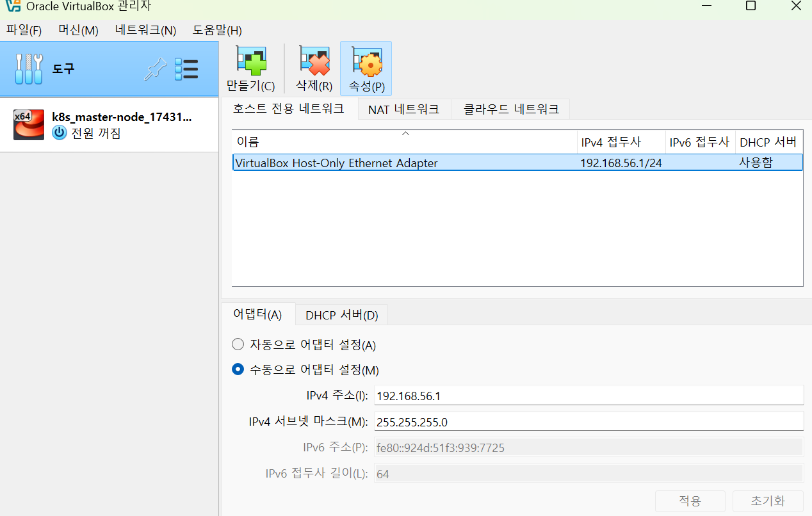Click the Apply (적용) button
The image size is (812, 516).
pyautogui.click(x=690, y=501)
